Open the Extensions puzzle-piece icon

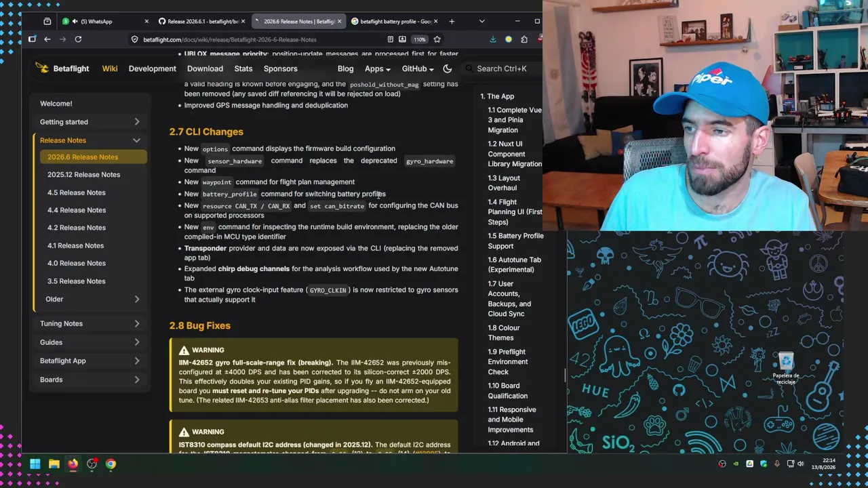pyautogui.click(x=524, y=39)
